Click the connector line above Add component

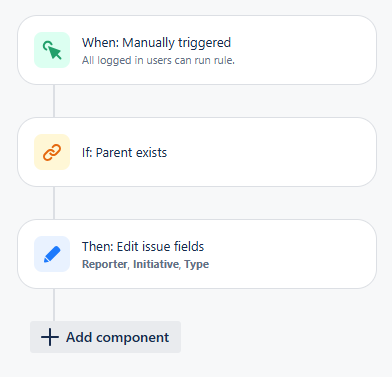pyautogui.click(x=54, y=305)
